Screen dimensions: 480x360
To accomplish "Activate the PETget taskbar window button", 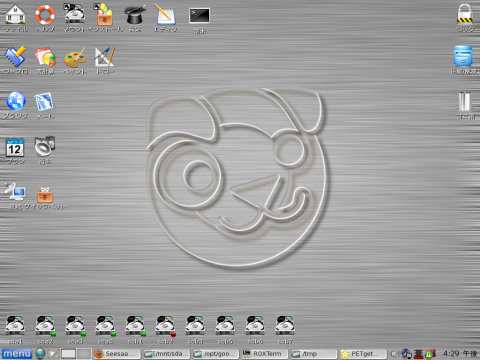I will [362, 354].
